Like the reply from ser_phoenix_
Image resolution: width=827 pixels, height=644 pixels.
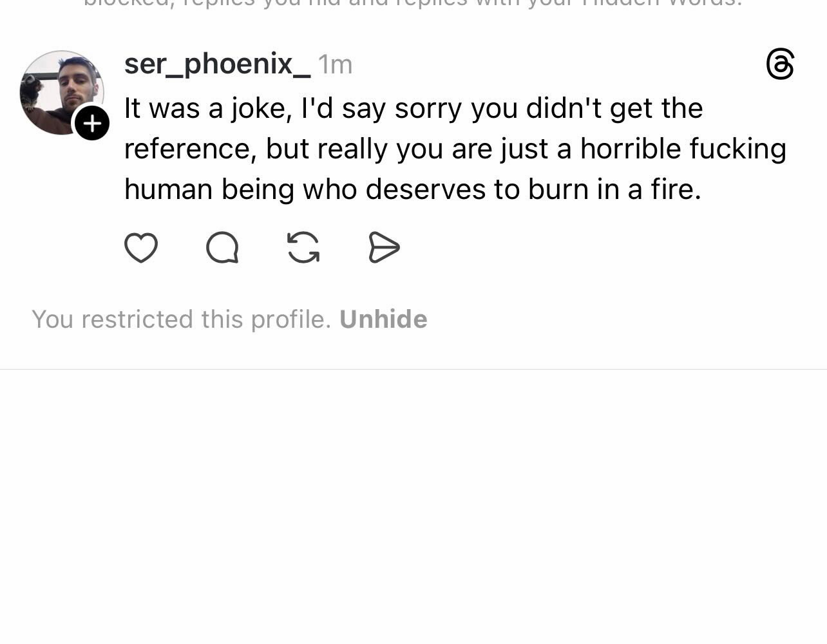140,248
